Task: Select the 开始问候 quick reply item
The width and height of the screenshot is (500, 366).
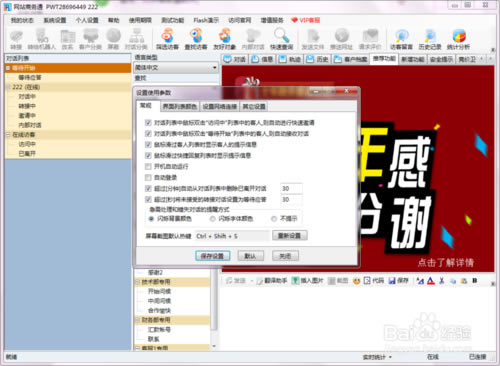Action: (159, 291)
